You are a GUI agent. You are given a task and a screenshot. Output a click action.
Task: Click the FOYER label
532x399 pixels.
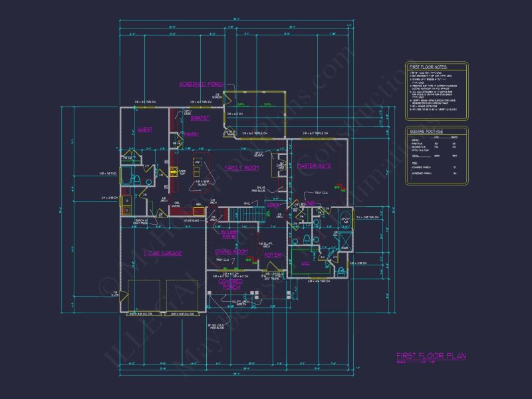(273, 255)
